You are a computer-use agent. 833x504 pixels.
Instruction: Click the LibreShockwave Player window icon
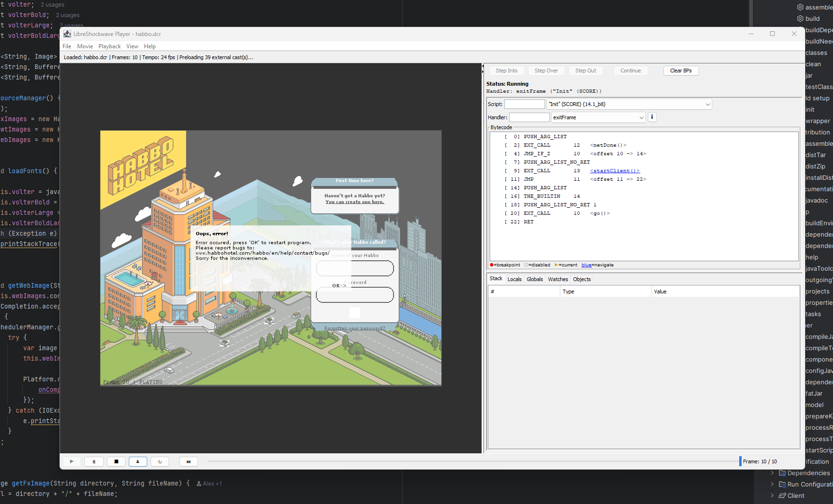pyautogui.click(x=67, y=34)
